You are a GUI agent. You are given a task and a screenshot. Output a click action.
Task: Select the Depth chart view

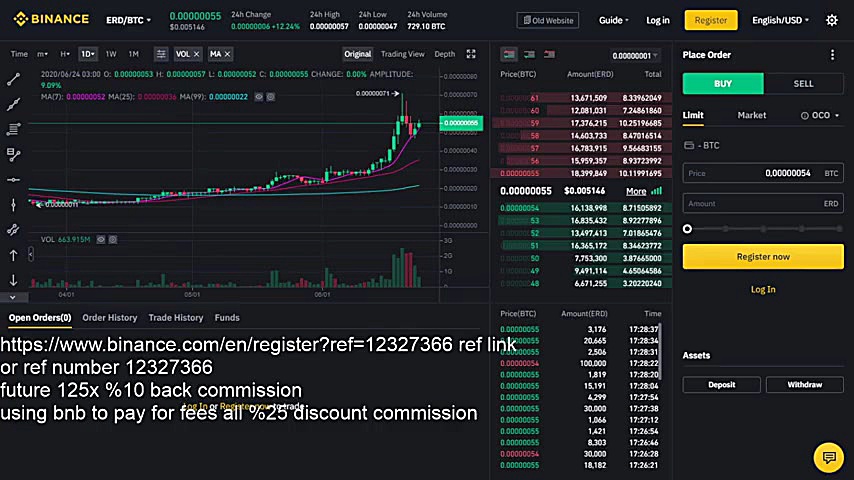(444, 54)
